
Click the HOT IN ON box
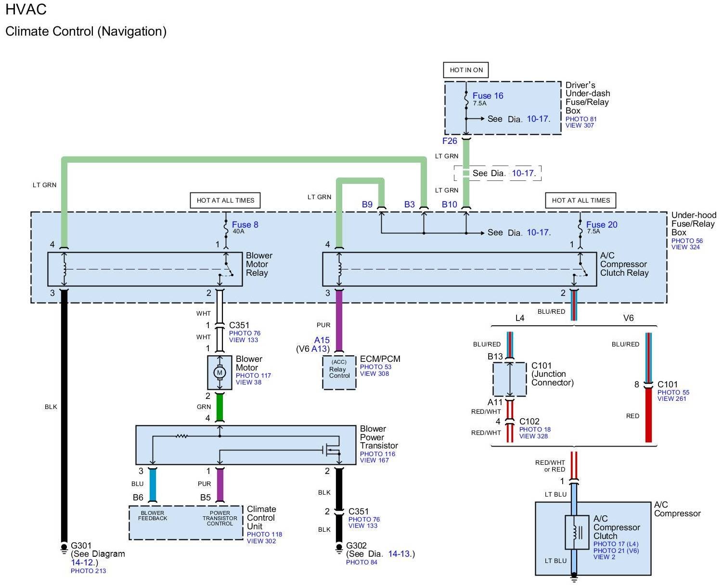466,70
